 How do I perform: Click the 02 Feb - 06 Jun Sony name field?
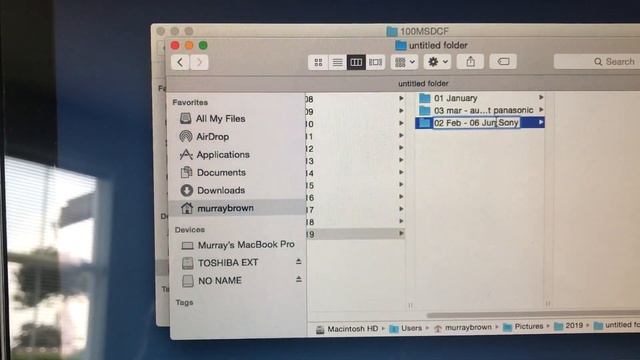[476, 122]
